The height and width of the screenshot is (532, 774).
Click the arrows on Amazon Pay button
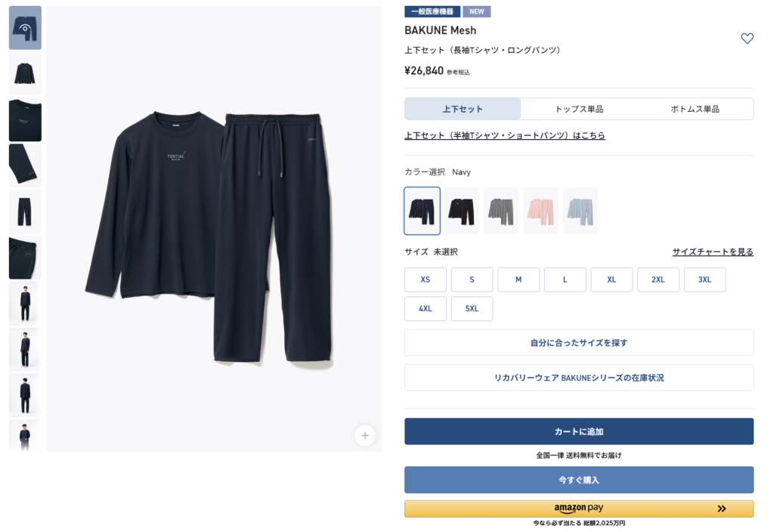[721, 509]
